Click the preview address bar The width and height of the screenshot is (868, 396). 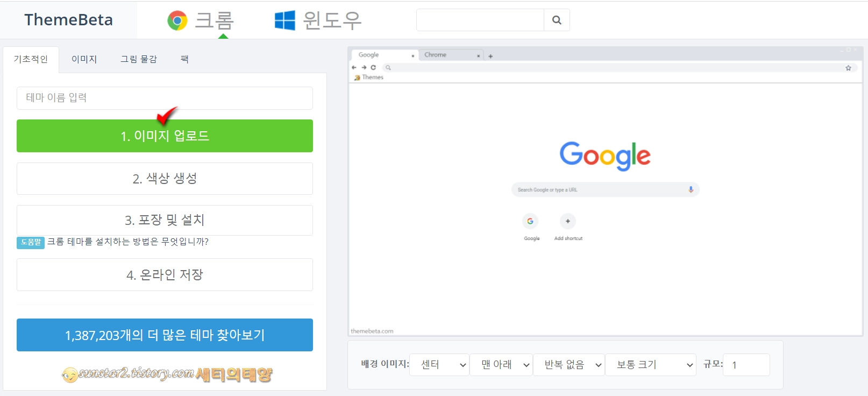[618, 68]
